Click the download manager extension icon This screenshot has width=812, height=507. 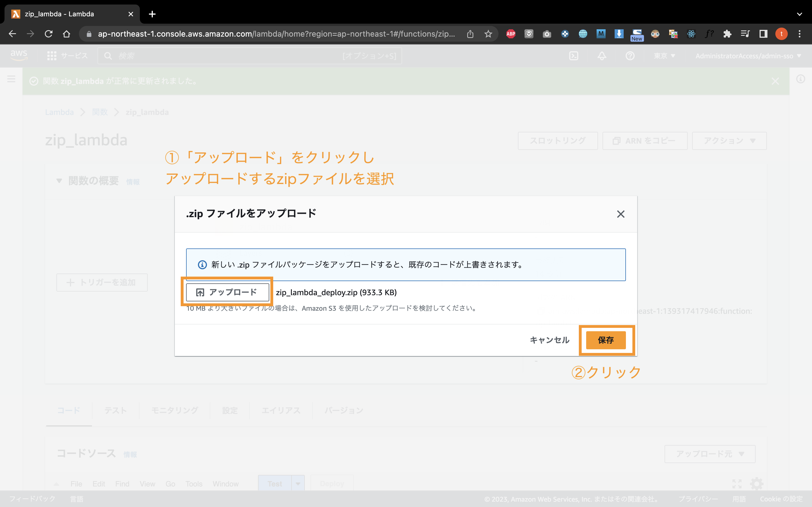(619, 34)
